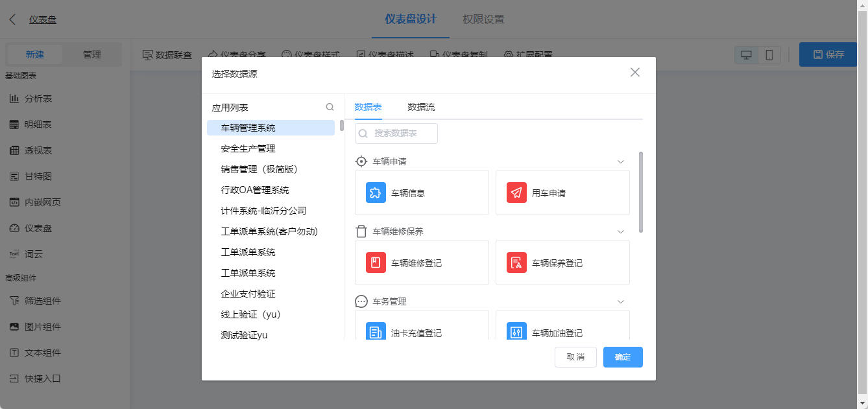The image size is (868, 409).
Task: Collapse the 车辆维修保养 section
Action: pyautogui.click(x=621, y=231)
